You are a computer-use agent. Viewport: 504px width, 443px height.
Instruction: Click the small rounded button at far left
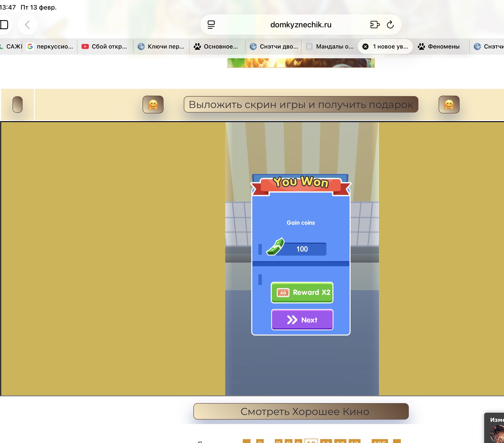18,105
